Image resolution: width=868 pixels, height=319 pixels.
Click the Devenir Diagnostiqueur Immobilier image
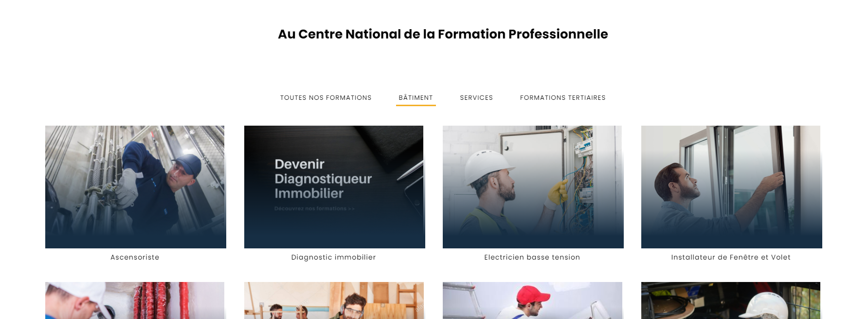tap(334, 187)
